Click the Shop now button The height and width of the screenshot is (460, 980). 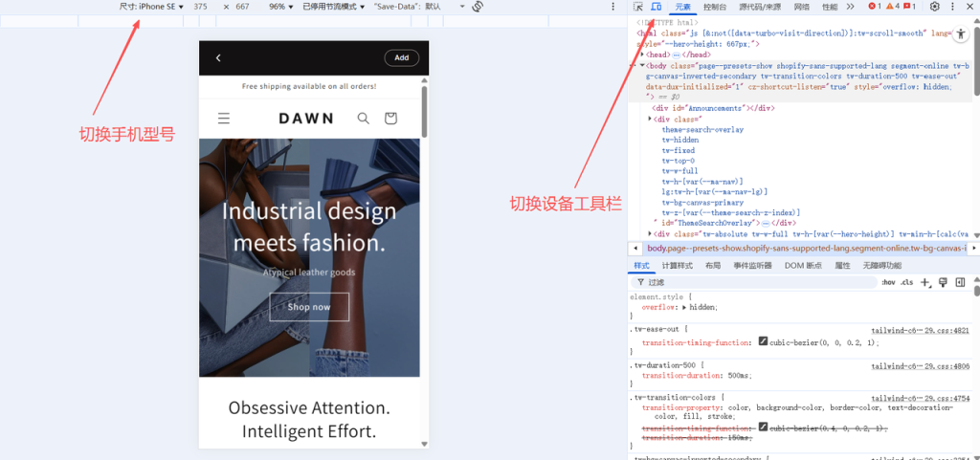309,307
